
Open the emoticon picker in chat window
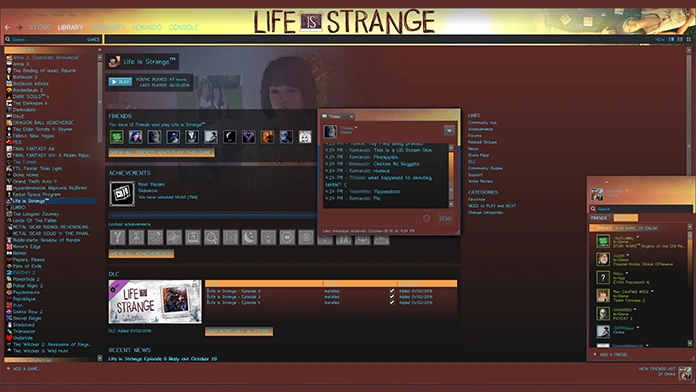click(426, 218)
